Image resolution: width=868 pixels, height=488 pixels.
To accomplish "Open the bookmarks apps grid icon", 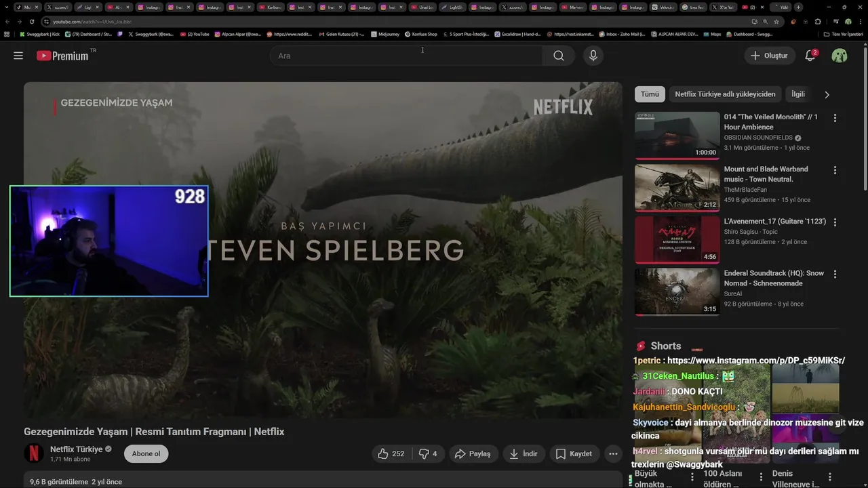I will coord(7,34).
